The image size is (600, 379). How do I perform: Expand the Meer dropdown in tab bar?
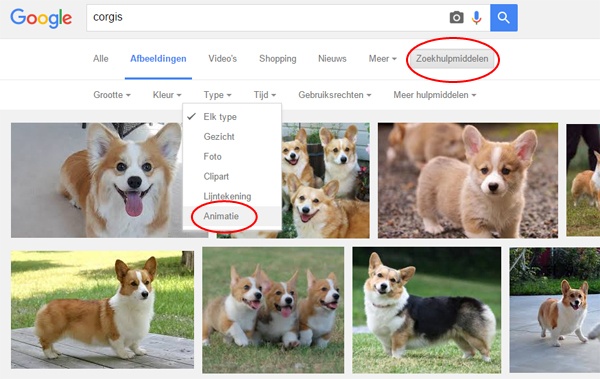tap(382, 59)
